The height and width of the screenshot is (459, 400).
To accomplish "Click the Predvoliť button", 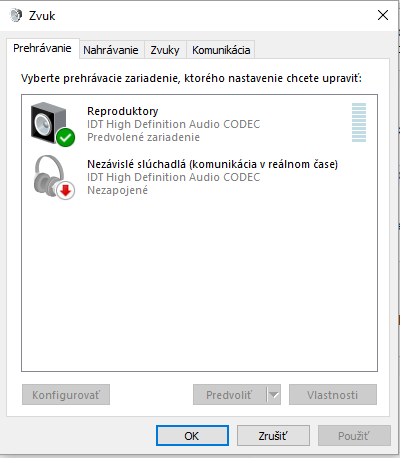I will (x=230, y=395).
